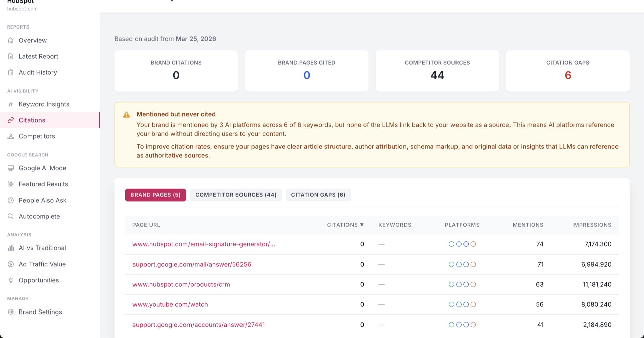Viewport: 644px width, 338px height.
Task: Select the Brand Pages (5) tab
Action: tap(156, 195)
